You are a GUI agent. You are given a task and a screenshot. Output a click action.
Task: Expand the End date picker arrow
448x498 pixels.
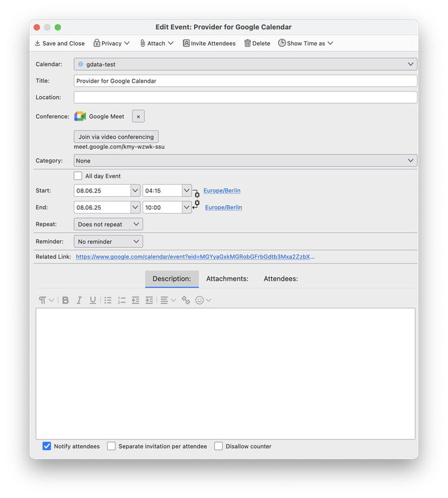(x=135, y=207)
